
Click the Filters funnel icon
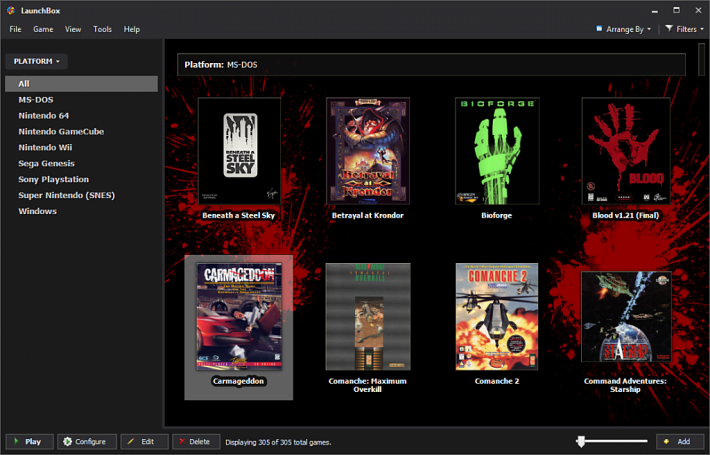point(669,29)
